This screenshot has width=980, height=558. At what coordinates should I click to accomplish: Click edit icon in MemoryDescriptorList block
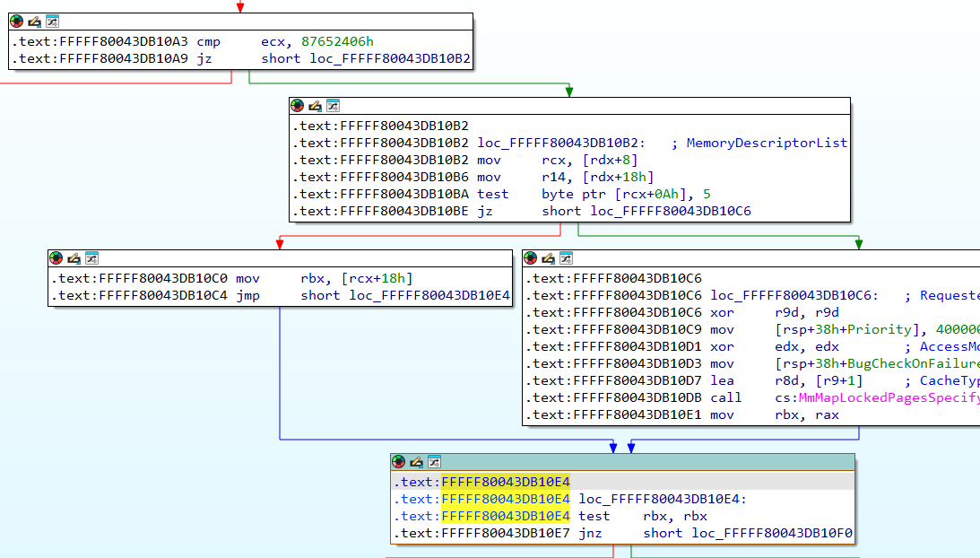point(315,106)
